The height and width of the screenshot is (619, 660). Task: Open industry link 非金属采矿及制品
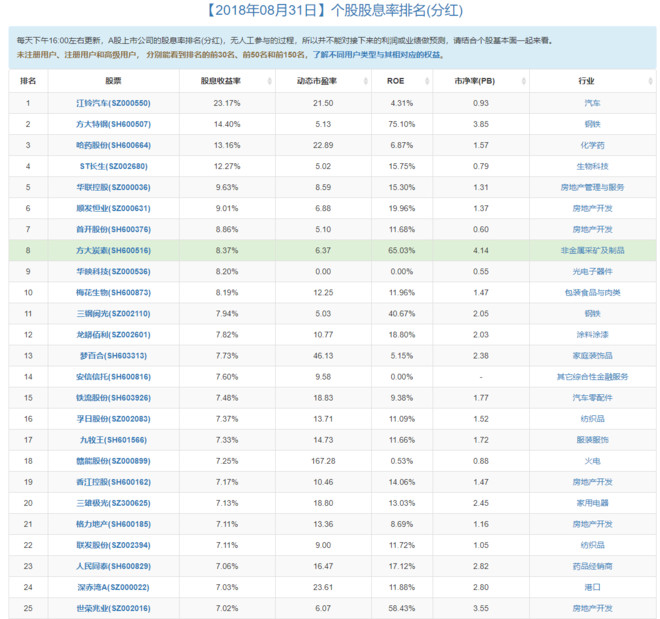click(x=592, y=250)
